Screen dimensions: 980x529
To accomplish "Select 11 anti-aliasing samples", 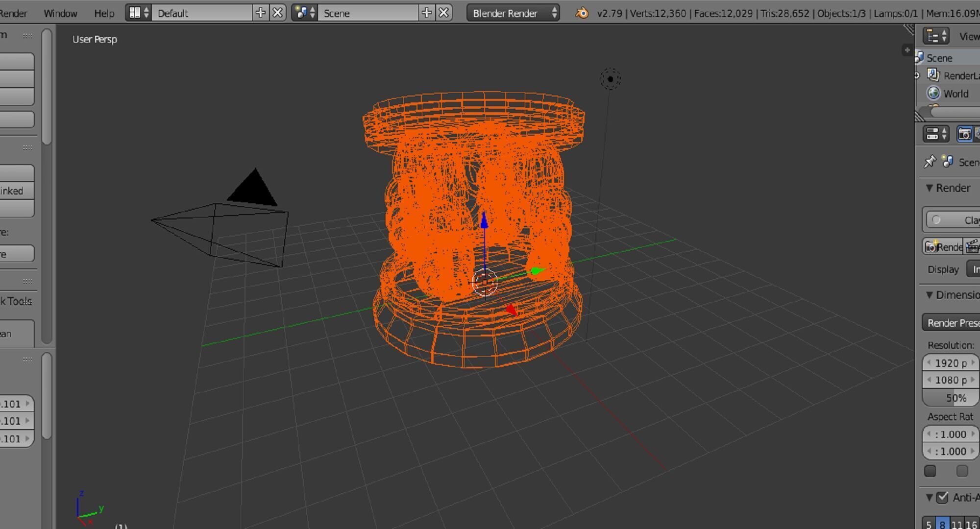I will point(956,524).
